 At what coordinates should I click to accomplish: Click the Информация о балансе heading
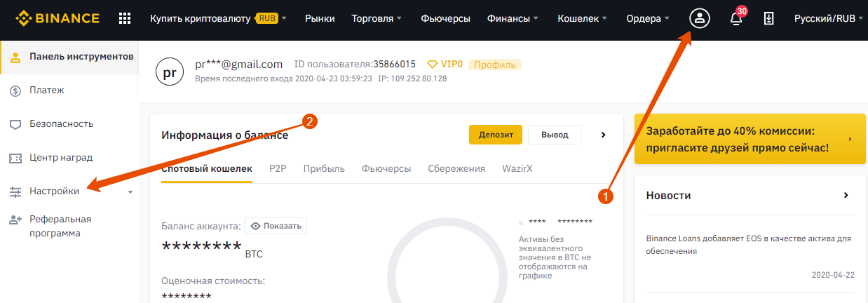[224, 135]
